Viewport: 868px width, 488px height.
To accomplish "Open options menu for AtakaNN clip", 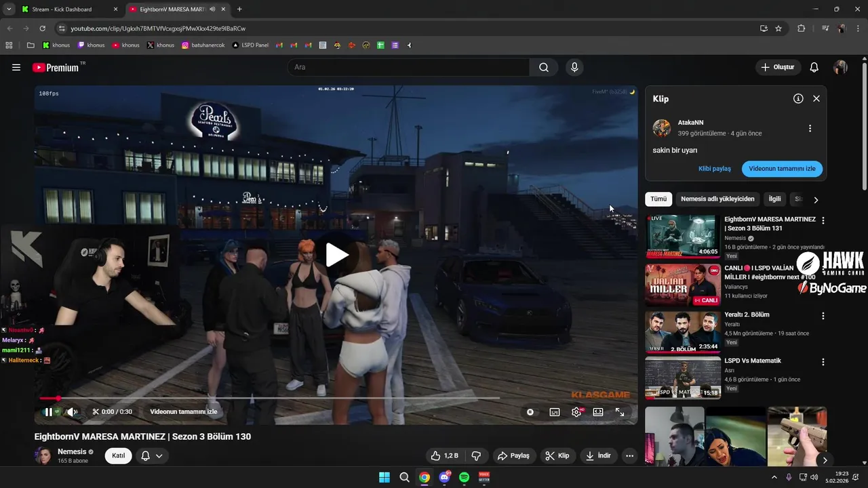I will click(x=810, y=128).
